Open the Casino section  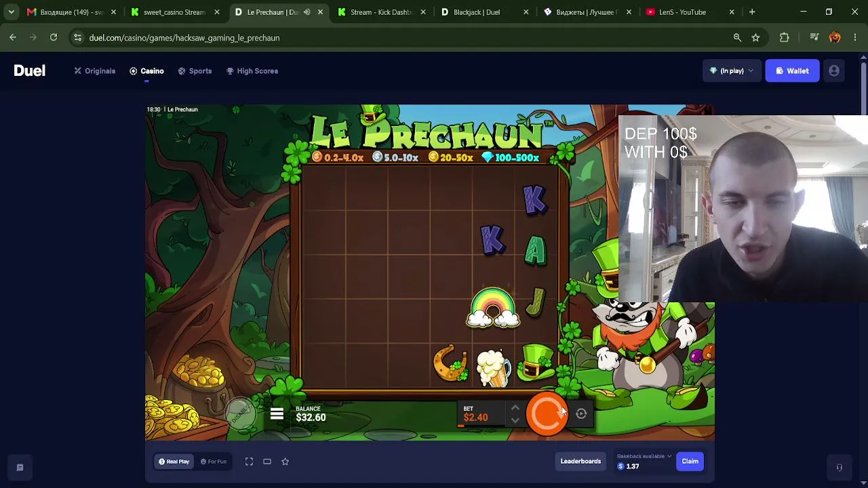point(146,71)
